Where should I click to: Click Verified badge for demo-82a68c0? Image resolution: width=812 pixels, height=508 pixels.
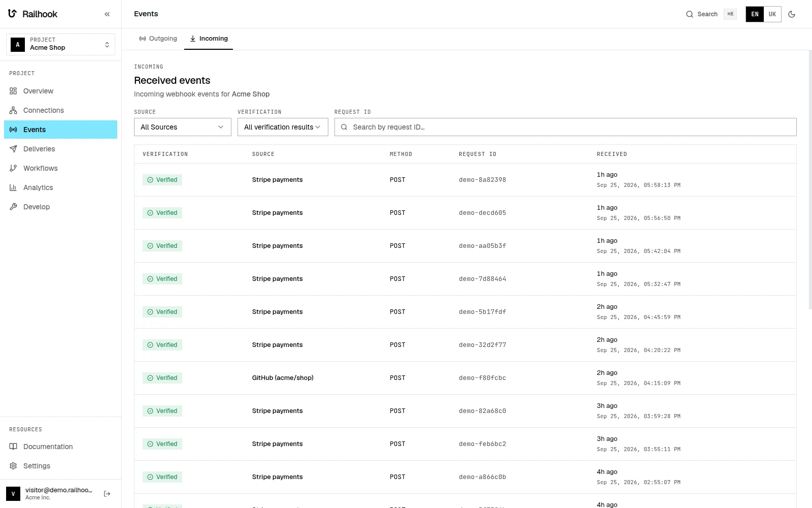coord(162,411)
